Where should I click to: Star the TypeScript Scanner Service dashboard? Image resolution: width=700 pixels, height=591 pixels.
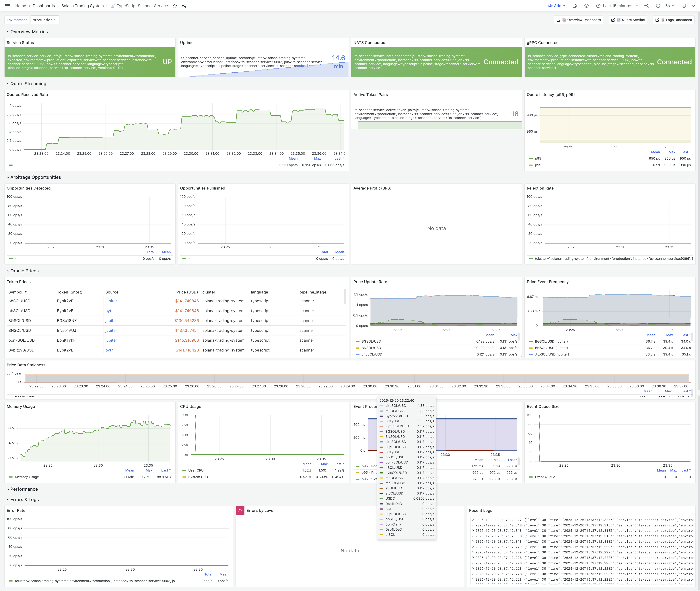pyautogui.click(x=175, y=6)
